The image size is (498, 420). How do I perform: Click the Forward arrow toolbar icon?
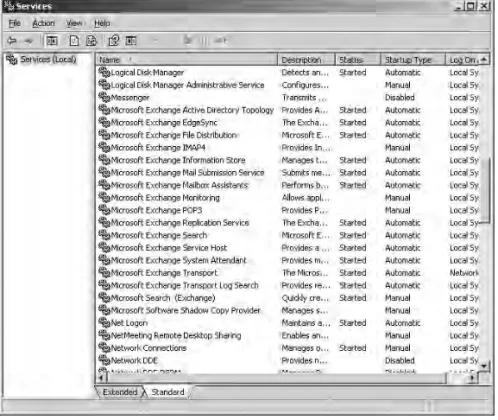coord(29,41)
